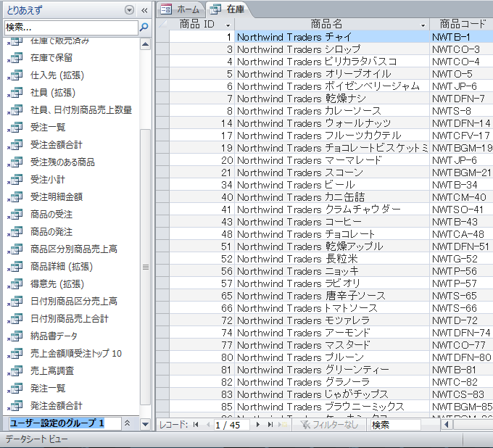Click the navigation pane search magnifier icon

pyautogui.click(x=144, y=28)
